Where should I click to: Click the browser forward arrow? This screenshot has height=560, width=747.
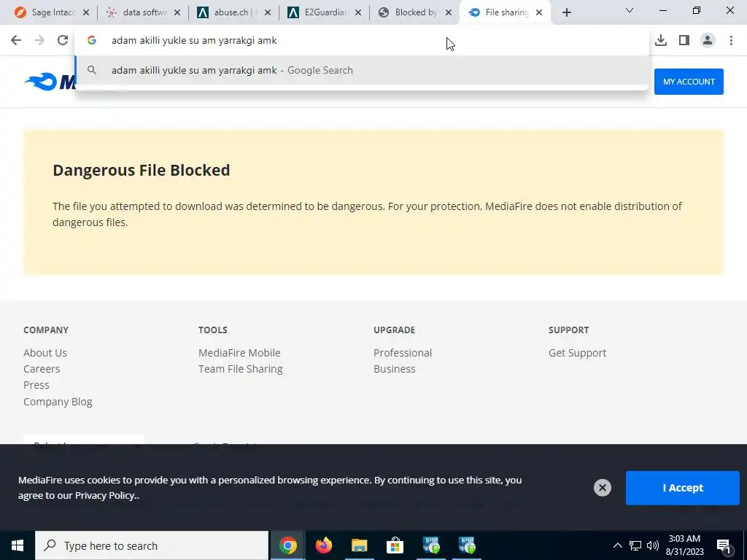[39, 41]
